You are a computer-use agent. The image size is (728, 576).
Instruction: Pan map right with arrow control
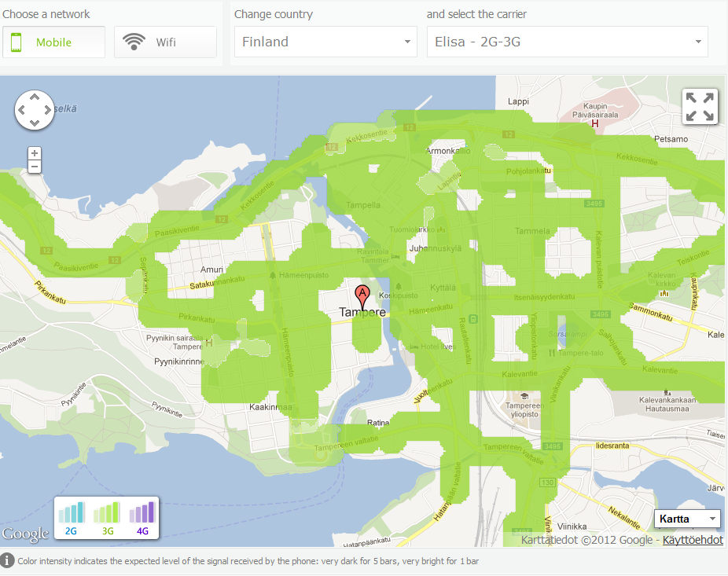point(47,110)
